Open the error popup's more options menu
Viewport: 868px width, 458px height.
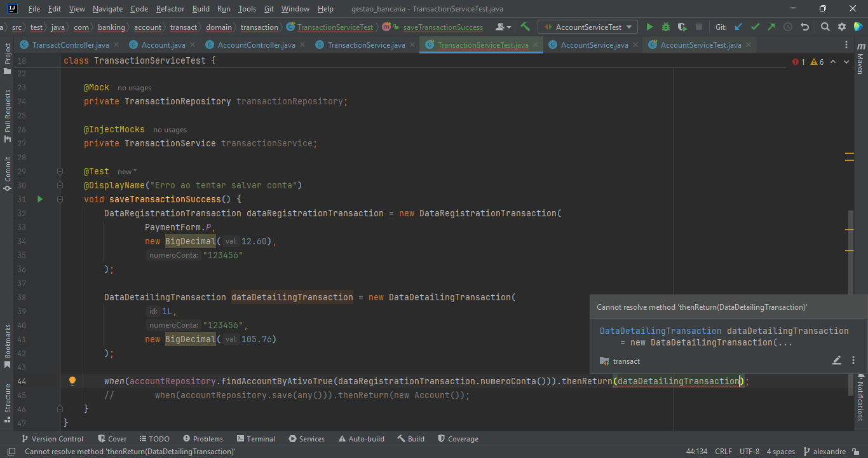point(853,361)
